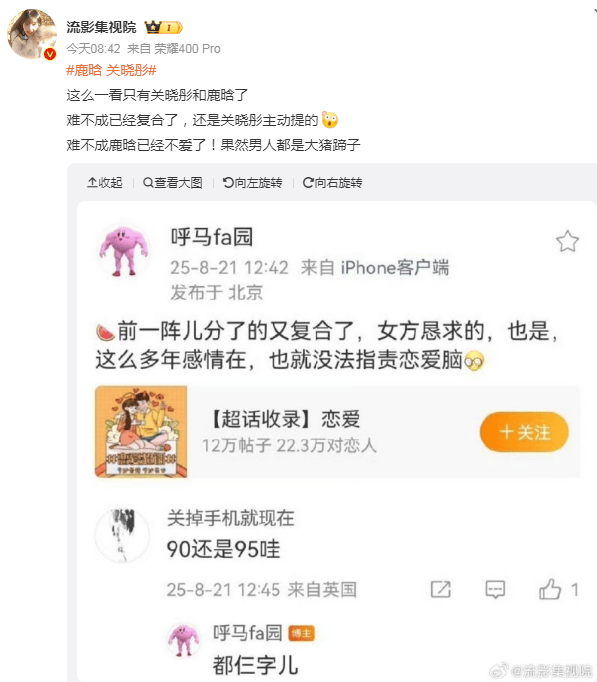Click 【超话收录】恋爱 topic title
This screenshot has width=597, height=682.
(284, 419)
